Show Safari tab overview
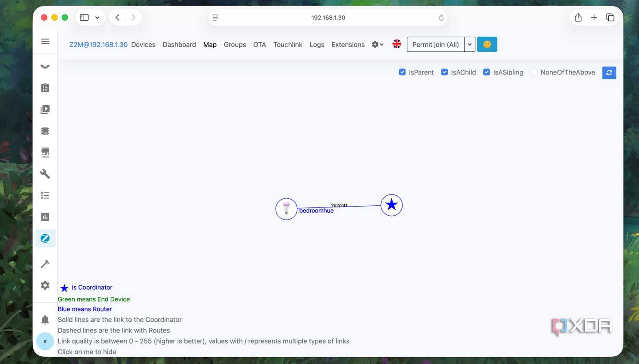639x364 pixels. coord(610,18)
